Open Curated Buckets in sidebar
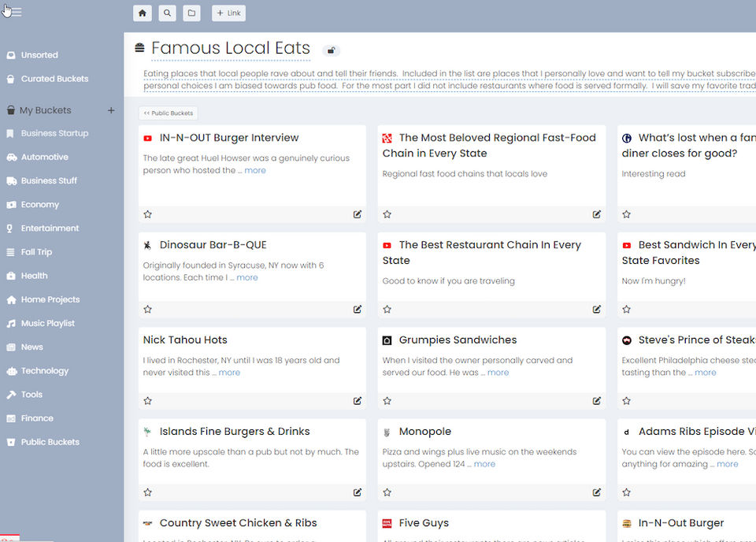Screen dimensions: 756x542 click(54, 79)
